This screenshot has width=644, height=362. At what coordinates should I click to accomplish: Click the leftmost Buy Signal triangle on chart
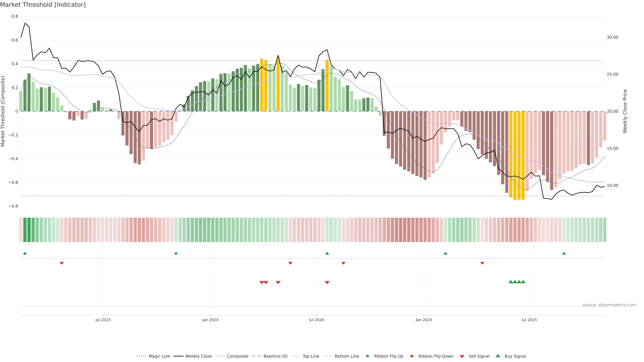[511, 282]
